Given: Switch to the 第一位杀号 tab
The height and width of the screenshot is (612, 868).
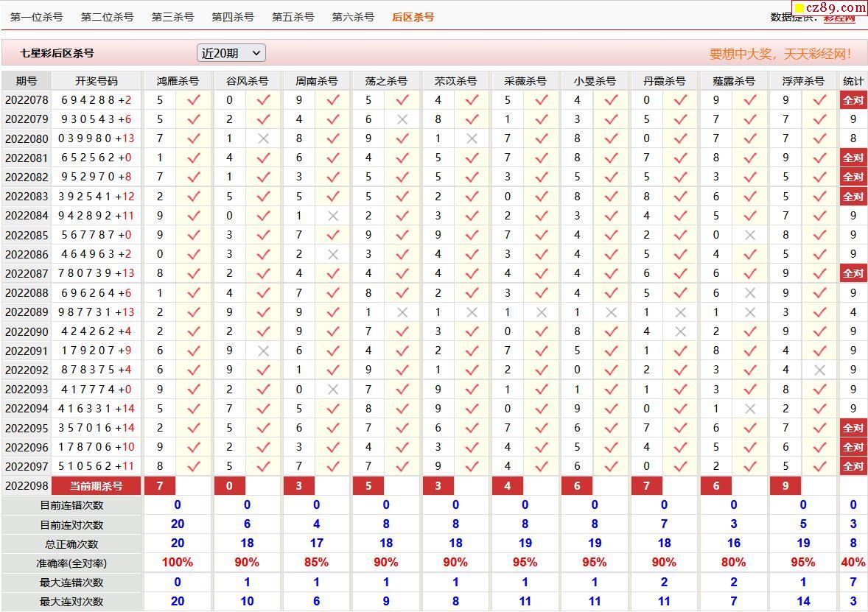Looking at the screenshot, I should click(x=37, y=17).
